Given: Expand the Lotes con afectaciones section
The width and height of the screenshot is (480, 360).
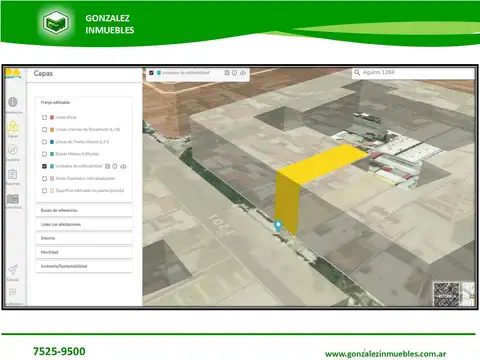Looking at the screenshot, I should point(84,224).
